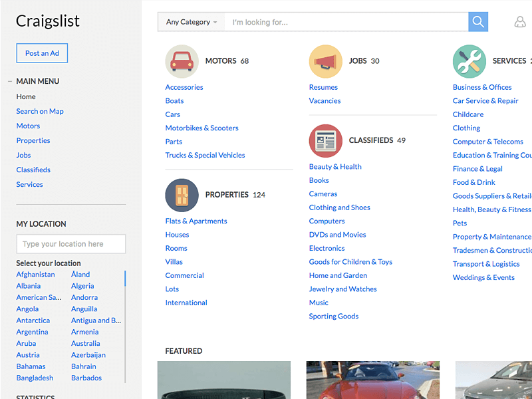This screenshot has width=532, height=399.
Task: Select Properties in main menu
Action: 33,140
